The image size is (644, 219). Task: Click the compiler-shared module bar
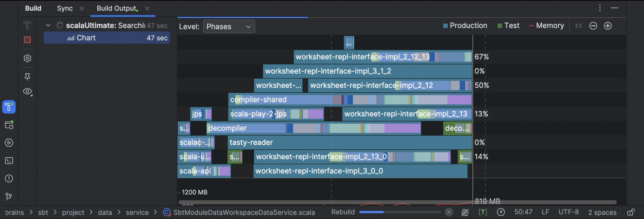point(350,99)
